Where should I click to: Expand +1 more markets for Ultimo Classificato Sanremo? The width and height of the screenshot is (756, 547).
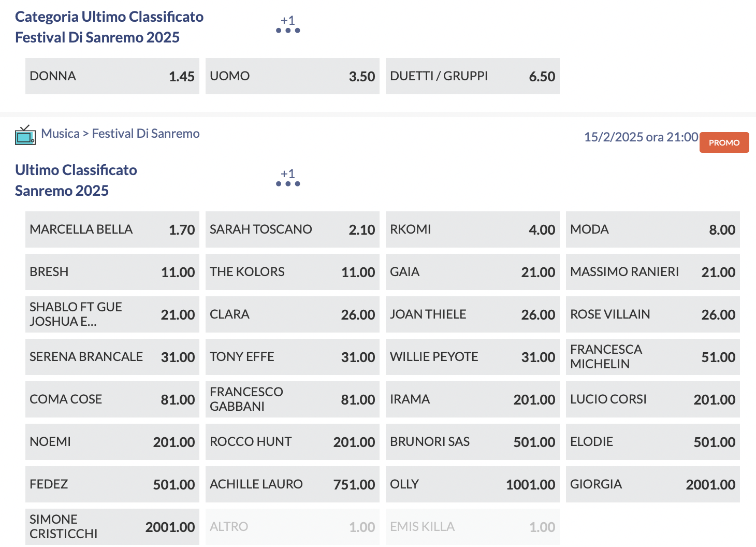288,178
